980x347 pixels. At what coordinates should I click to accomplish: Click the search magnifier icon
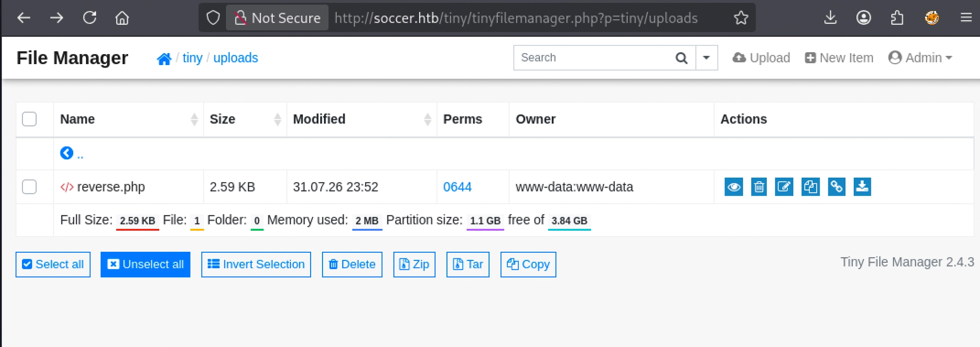pyautogui.click(x=681, y=58)
